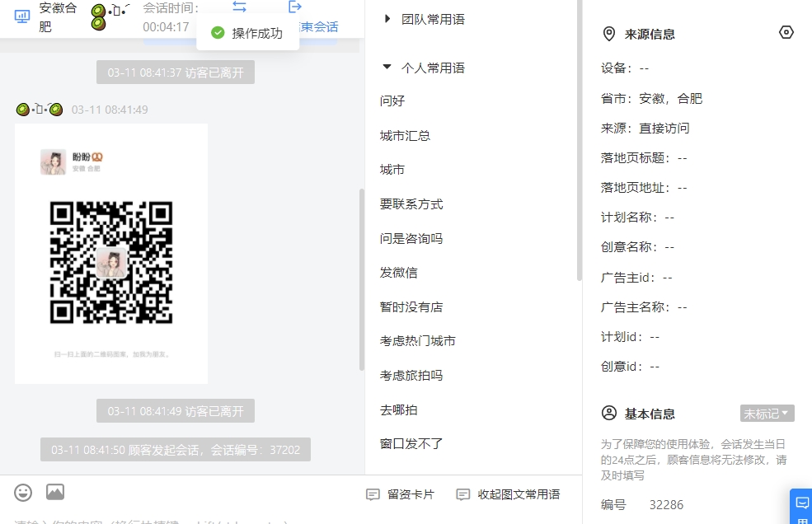Click the 落地页标题 field
812x524 pixels.
[x=644, y=158]
